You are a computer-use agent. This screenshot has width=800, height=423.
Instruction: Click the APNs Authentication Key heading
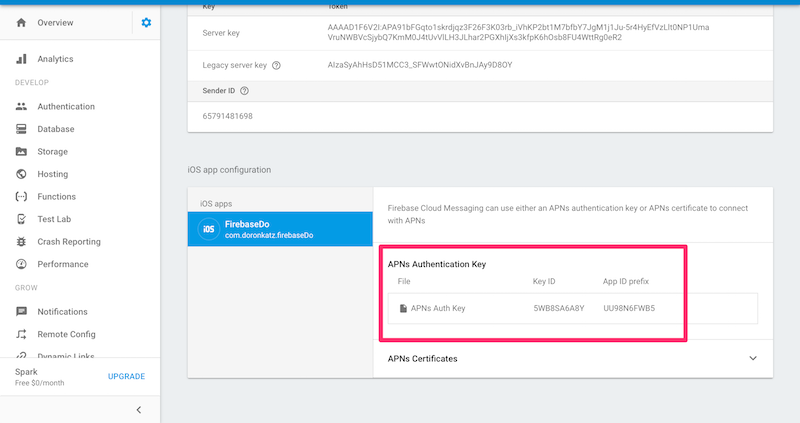click(437, 264)
